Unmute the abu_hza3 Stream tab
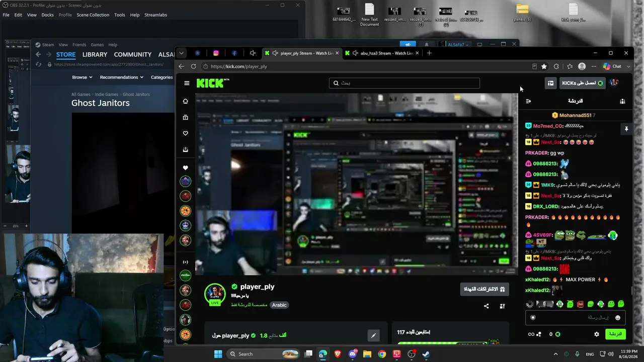Screen dimensions: 644x362 coord(355,53)
